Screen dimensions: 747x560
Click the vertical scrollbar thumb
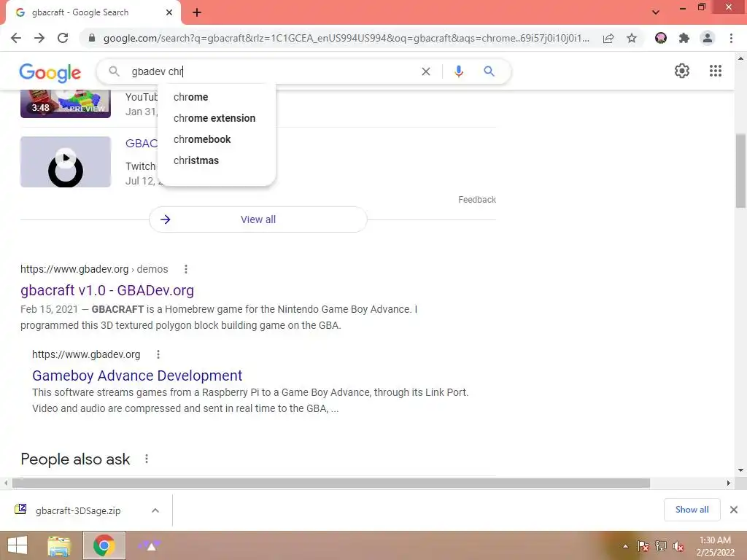click(x=740, y=171)
